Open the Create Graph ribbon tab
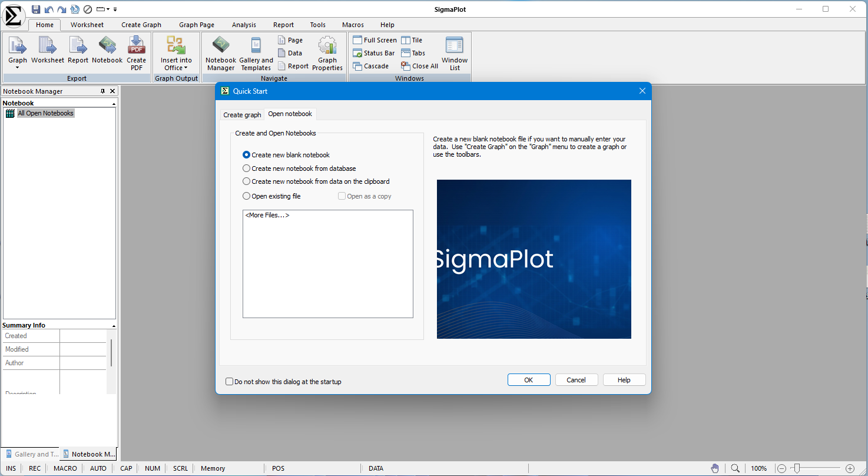 click(141, 25)
